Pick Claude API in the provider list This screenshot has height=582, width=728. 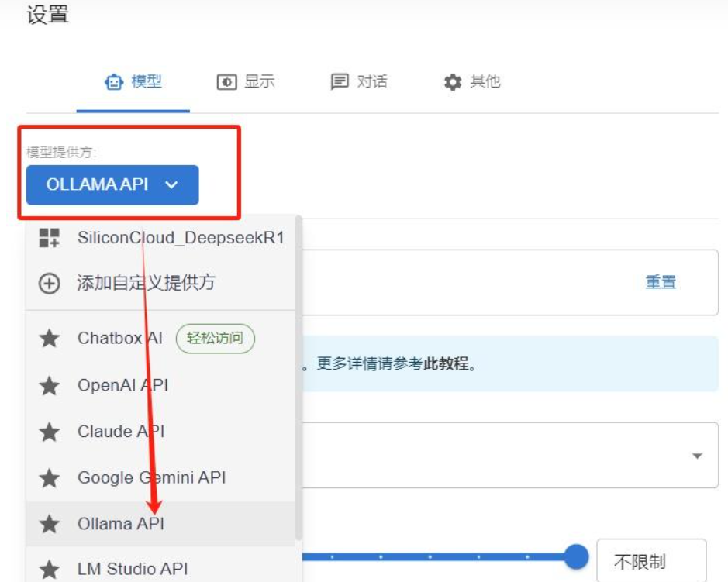coord(160,432)
